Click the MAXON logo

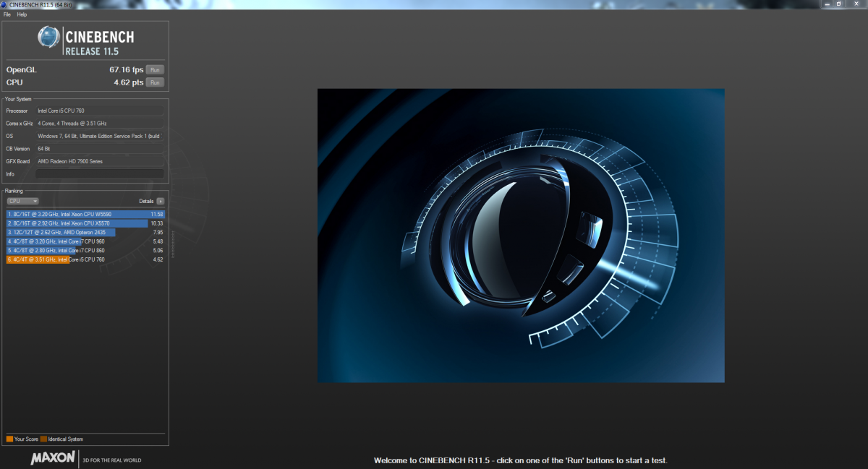pos(54,459)
